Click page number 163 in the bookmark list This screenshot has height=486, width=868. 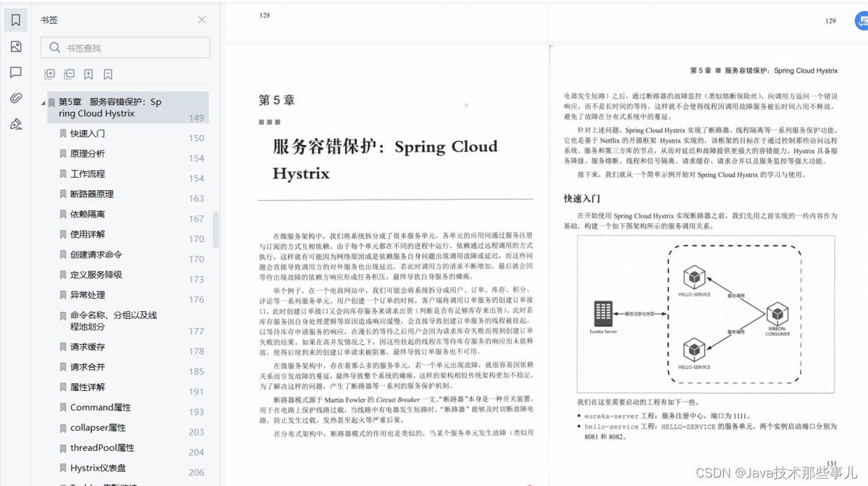pos(196,199)
